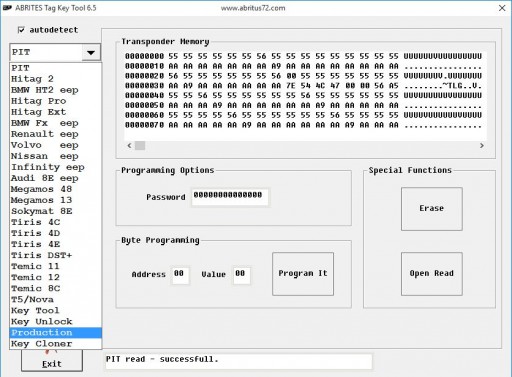Image resolution: width=512 pixels, height=377 pixels.
Task: Click memory row address 00000070
Action: click(x=144, y=125)
